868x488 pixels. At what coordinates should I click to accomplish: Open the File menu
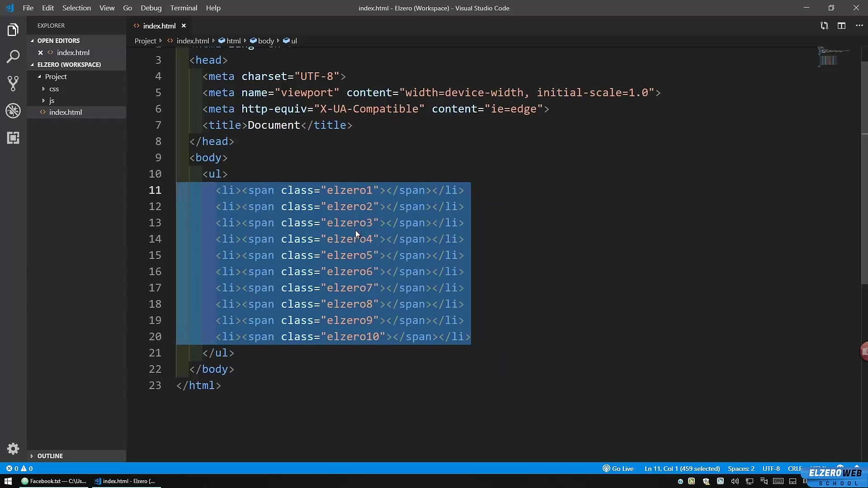point(28,8)
